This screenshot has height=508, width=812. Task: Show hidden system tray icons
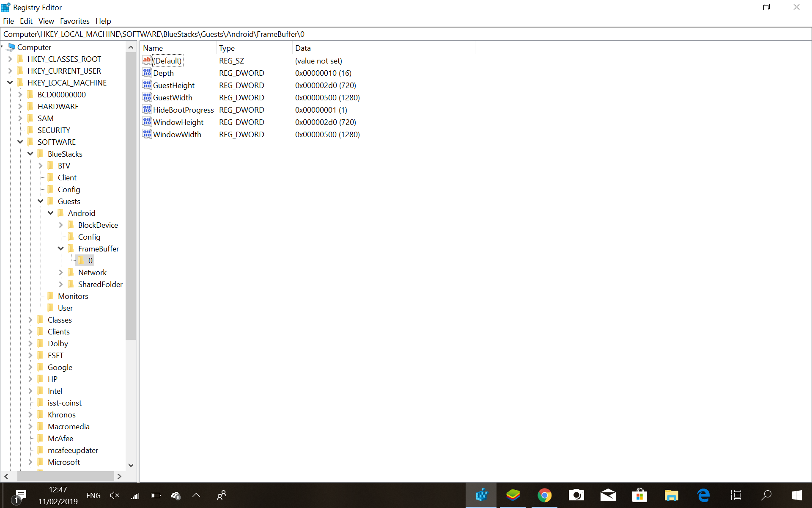click(196, 495)
